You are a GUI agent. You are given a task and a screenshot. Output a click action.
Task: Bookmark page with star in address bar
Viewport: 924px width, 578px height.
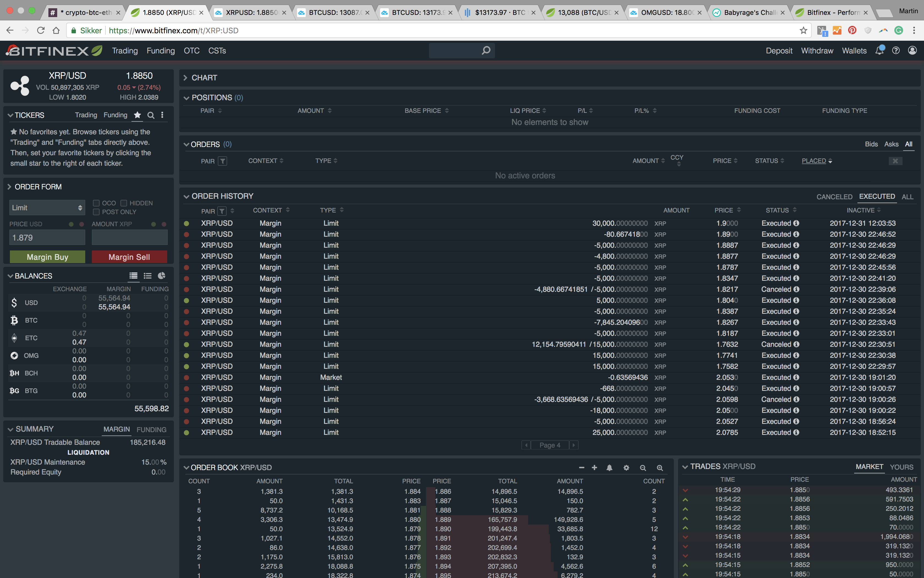point(804,31)
